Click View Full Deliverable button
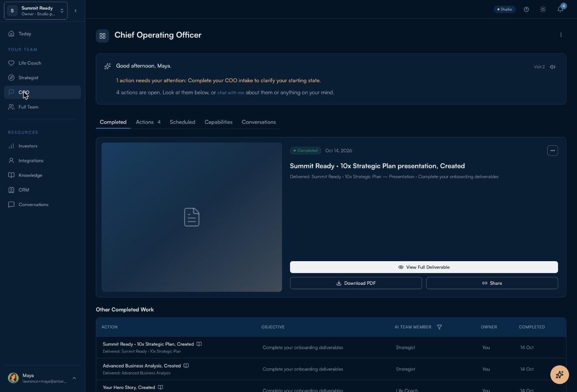The image size is (577, 392). (424, 267)
